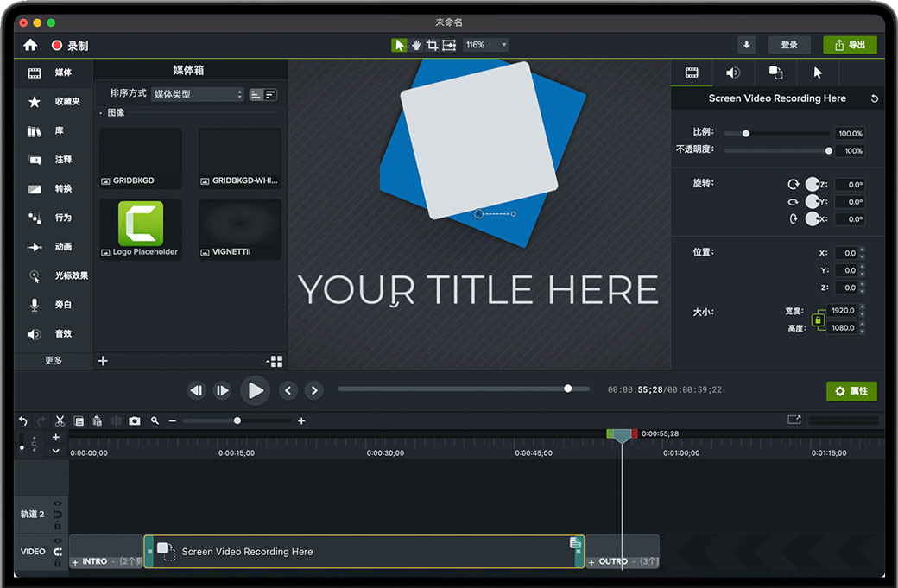Expand the INTRO group on the timeline

click(x=75, y=562)
